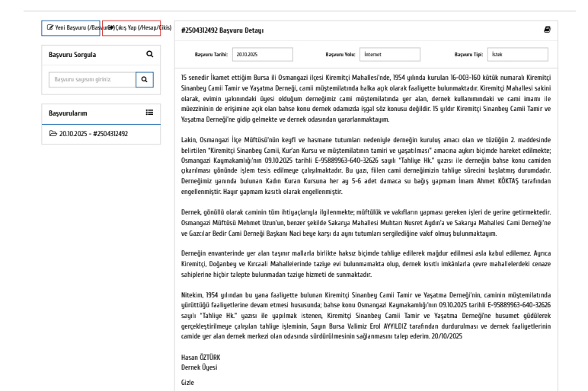Click the edit icon on Yeni Başvuru

point(49,27)
